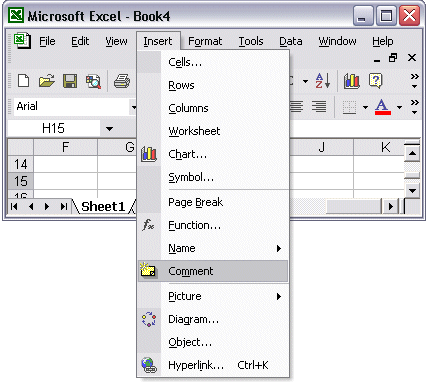The width and height of the screenshot is (426, 382).
Task: Restore the workbook window inside Excel
Action: 393,58
